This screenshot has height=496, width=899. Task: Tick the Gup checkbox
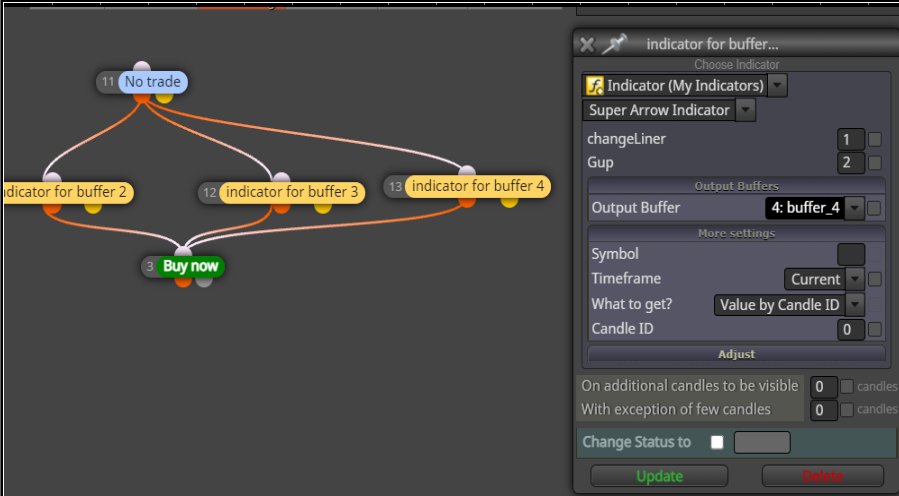tap(875, 163)
